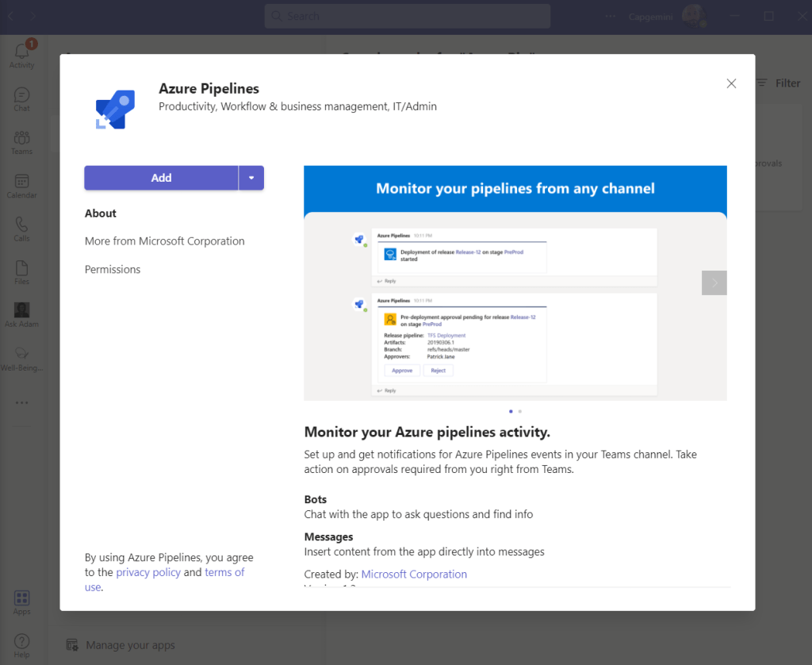Image resolution: width=812 pixels, height=665 pixels.
Task: Open the Calendar icon
Action: pyautogui.click(x=21, y=185)
